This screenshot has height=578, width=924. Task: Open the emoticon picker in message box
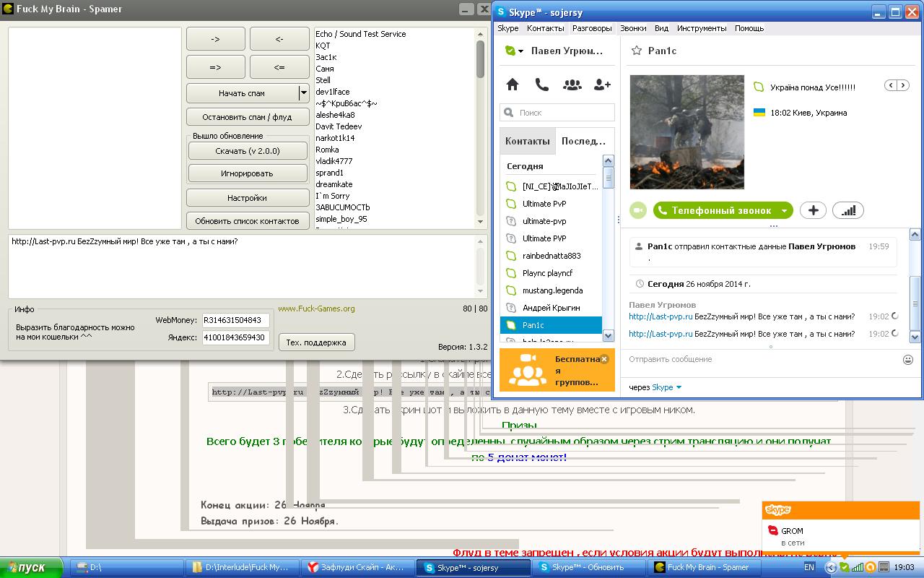[908, 359]
